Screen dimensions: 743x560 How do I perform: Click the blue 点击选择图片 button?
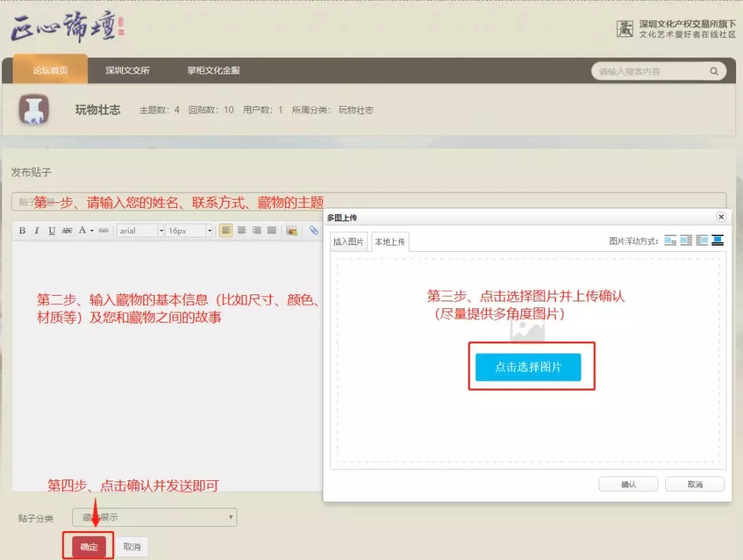528,367
